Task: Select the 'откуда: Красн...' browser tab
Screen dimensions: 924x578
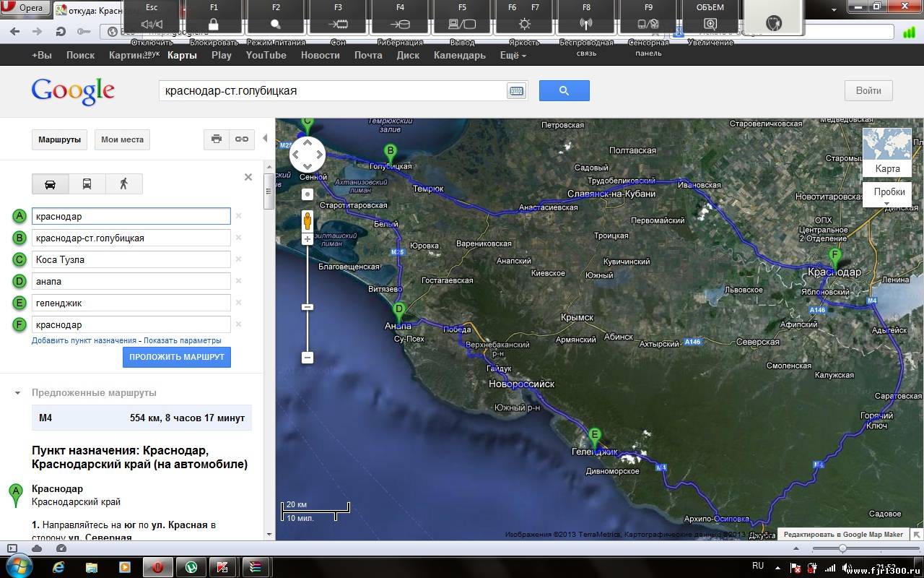Action: 88,10
